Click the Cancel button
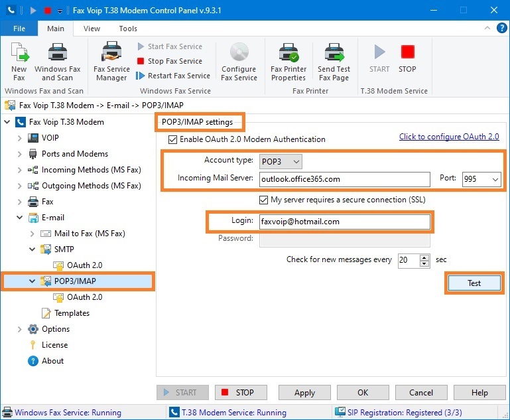This screenshot has width=510, height=420. coord(421,393)
